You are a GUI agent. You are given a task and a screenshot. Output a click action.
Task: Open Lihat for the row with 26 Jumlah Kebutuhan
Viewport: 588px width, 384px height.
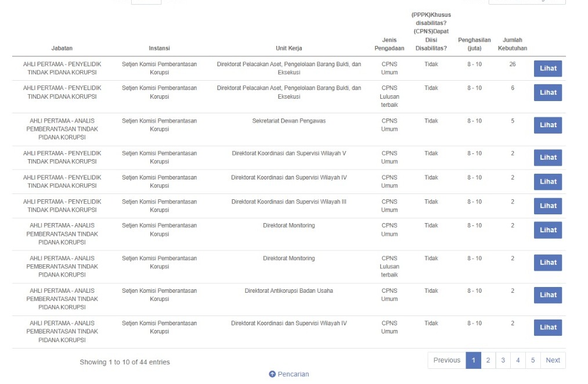click(548, 69)
